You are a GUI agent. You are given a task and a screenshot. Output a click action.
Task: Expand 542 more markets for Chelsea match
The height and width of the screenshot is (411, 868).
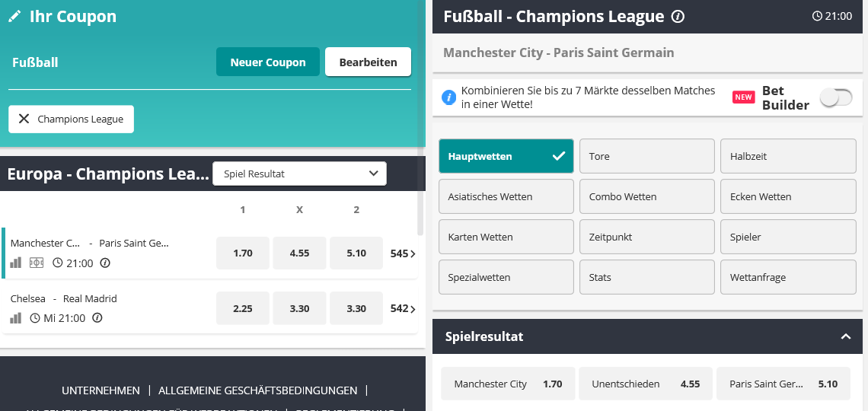(x=403, y=309)
